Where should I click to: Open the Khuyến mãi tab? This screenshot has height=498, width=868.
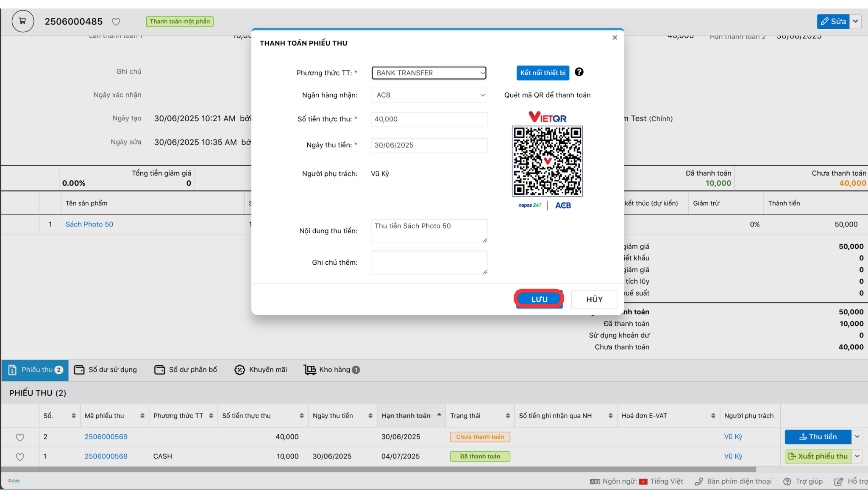pos(260,370)
